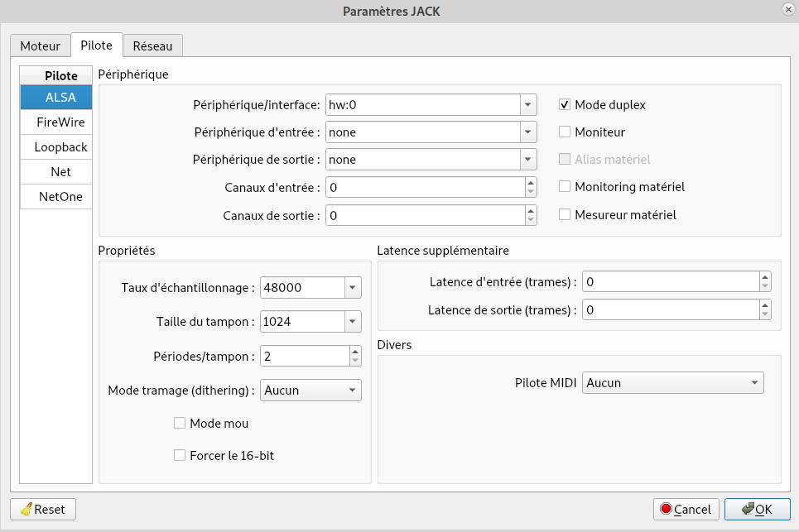
Task: Increase Latence d'entrée spinner value
Action: [765, 277]
